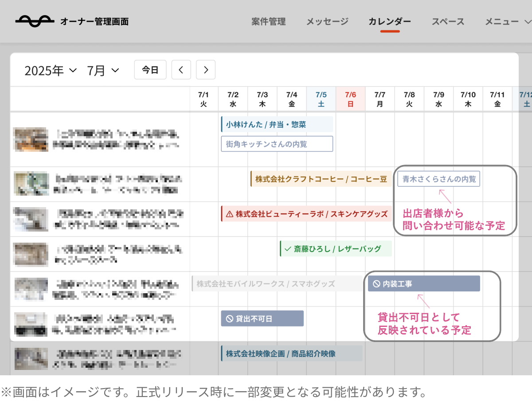The height and width of the screenshot is (401, 532).
Task: Open 街角キッチンさんの内覧 viewing event
Action: click(x=277, y=144)
